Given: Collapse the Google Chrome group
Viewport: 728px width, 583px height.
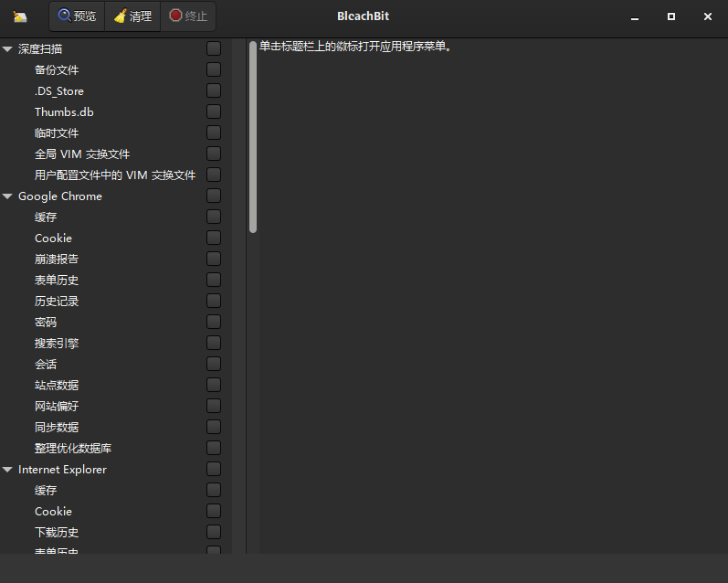Looking at the screenshot, I should 7,196.
